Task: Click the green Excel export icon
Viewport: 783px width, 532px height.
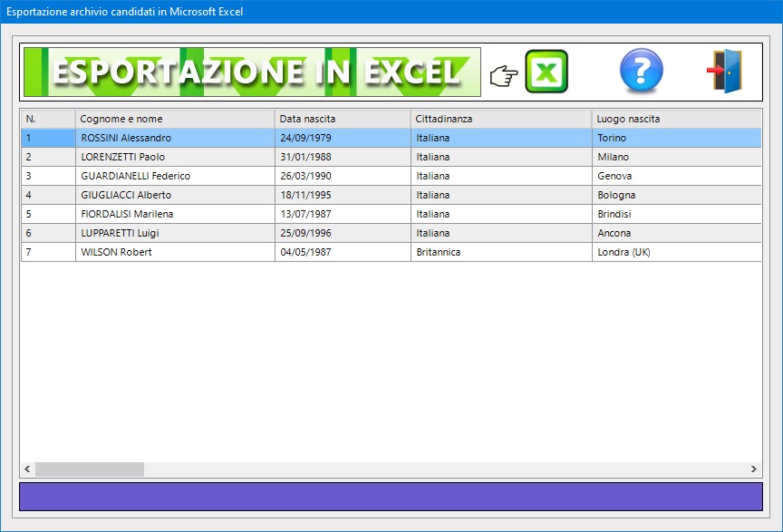Action: 546,72
